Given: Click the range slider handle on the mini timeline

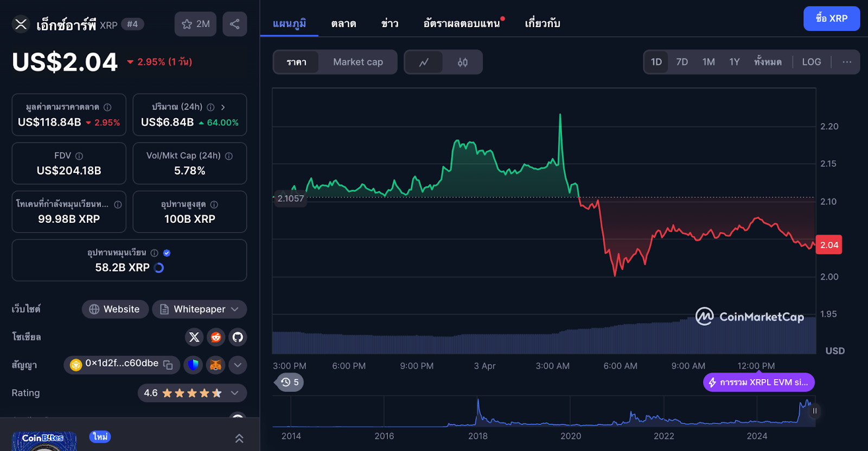Looking at the screenshot, I should coord(814,411).
